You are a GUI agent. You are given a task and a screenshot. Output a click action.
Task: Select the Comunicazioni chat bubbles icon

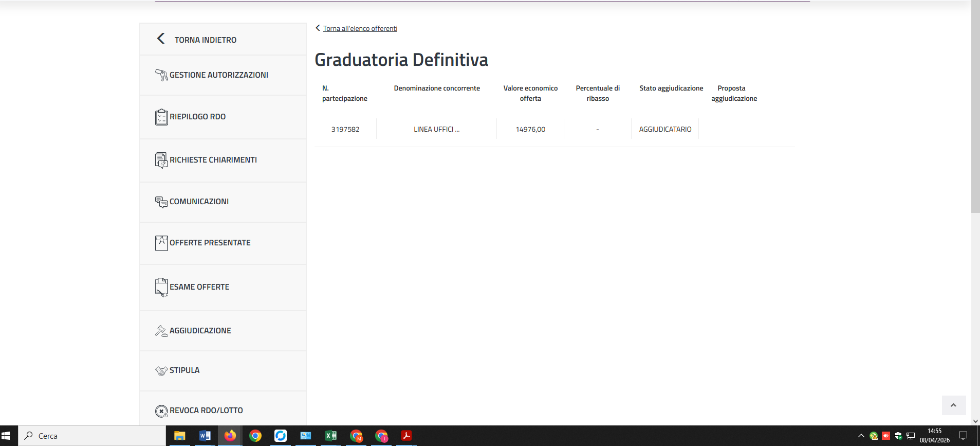161,202
